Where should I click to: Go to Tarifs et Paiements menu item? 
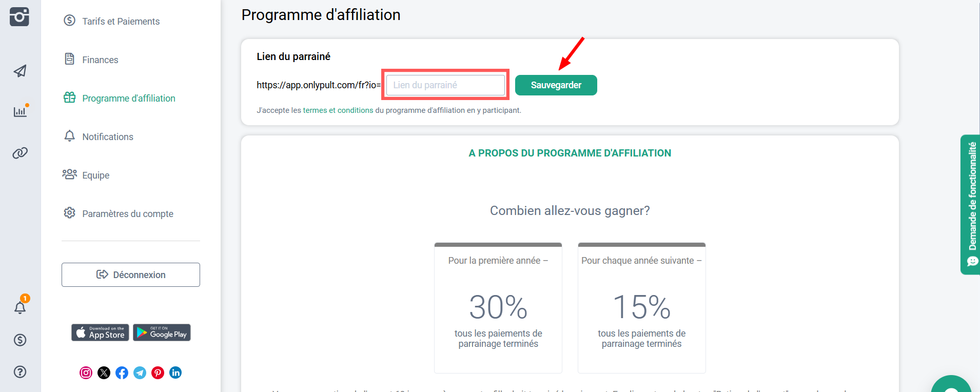(121, 21)
